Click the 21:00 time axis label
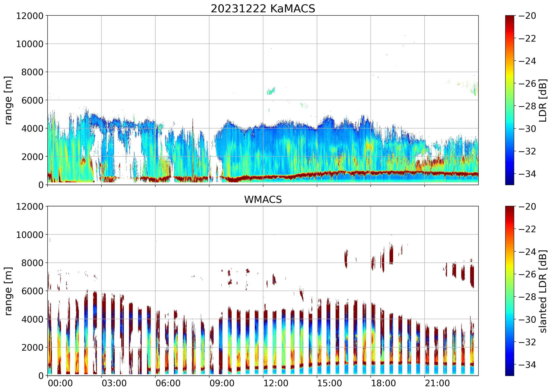Screen dimensions: 552x392 (x=437, y=383)
